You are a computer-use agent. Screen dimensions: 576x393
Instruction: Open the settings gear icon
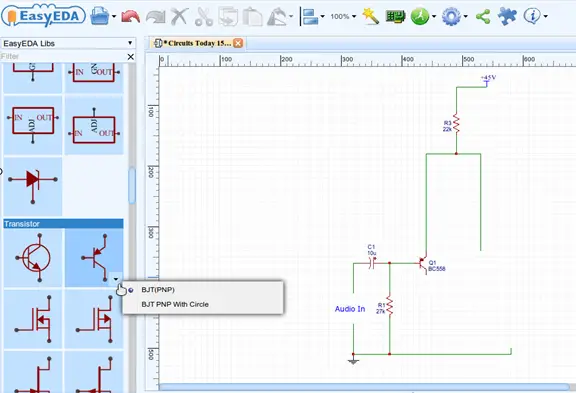click(451, 17)
